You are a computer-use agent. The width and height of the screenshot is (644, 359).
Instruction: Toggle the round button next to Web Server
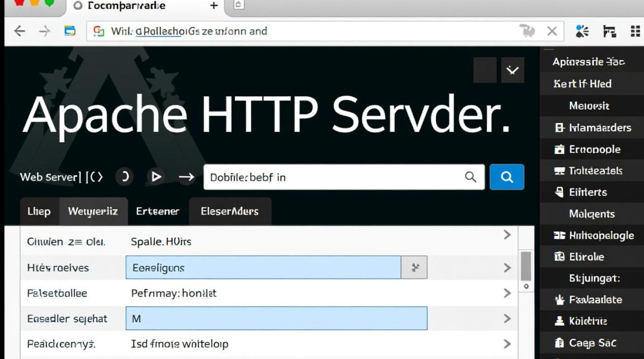(124, 177)
